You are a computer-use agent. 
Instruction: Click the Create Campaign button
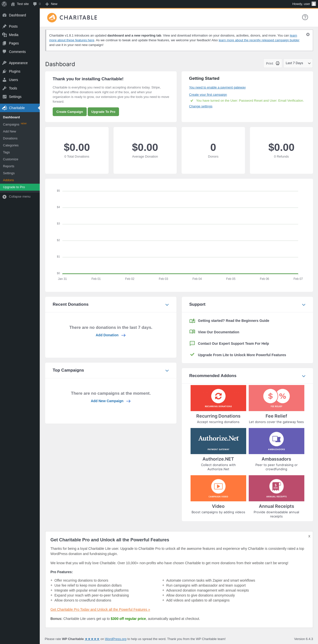70,112
